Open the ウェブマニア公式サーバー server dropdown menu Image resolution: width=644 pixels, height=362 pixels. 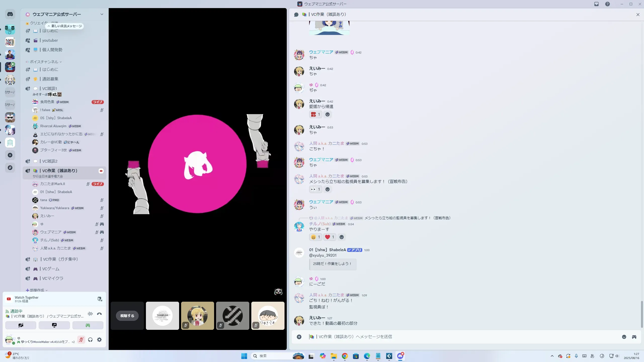102,14
